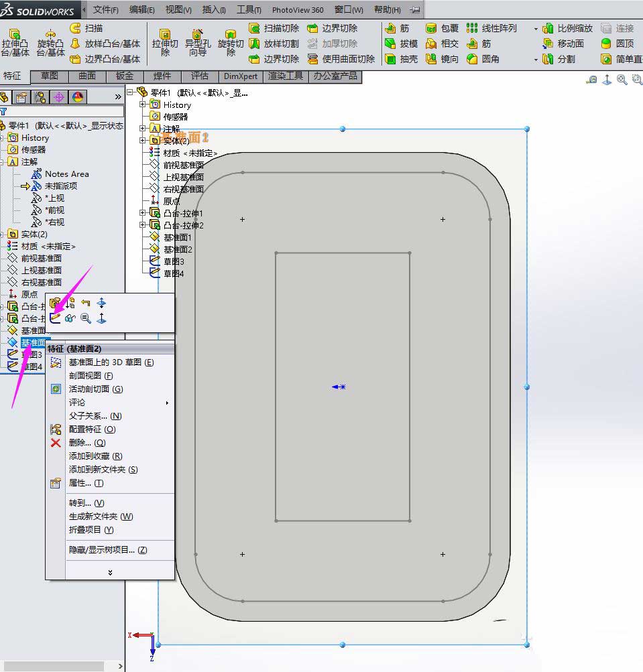Open the 插入(I) menu
This screenshot has height=672, width=643.
coord(214,9)
